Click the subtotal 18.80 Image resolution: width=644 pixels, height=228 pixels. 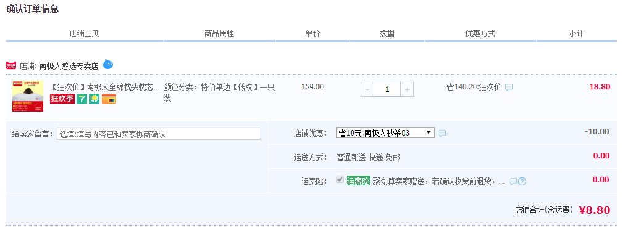coord(600,87)
